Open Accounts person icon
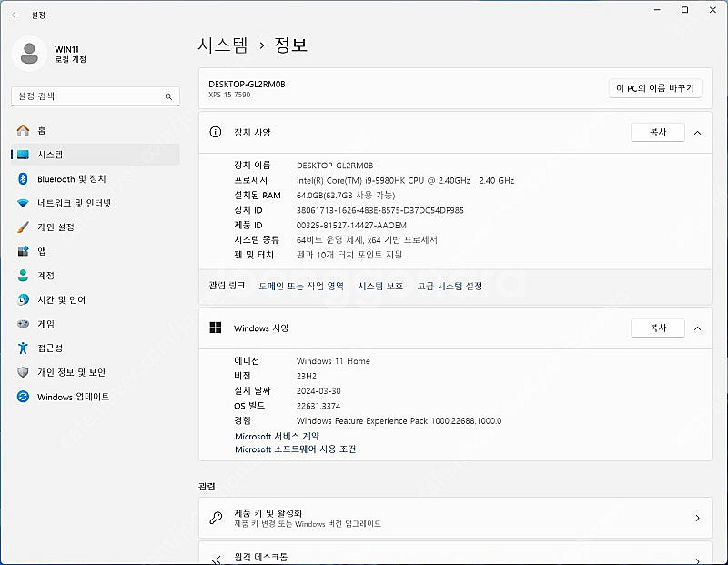The height and width of the screenshot is (565, 728). coord(23,276)
